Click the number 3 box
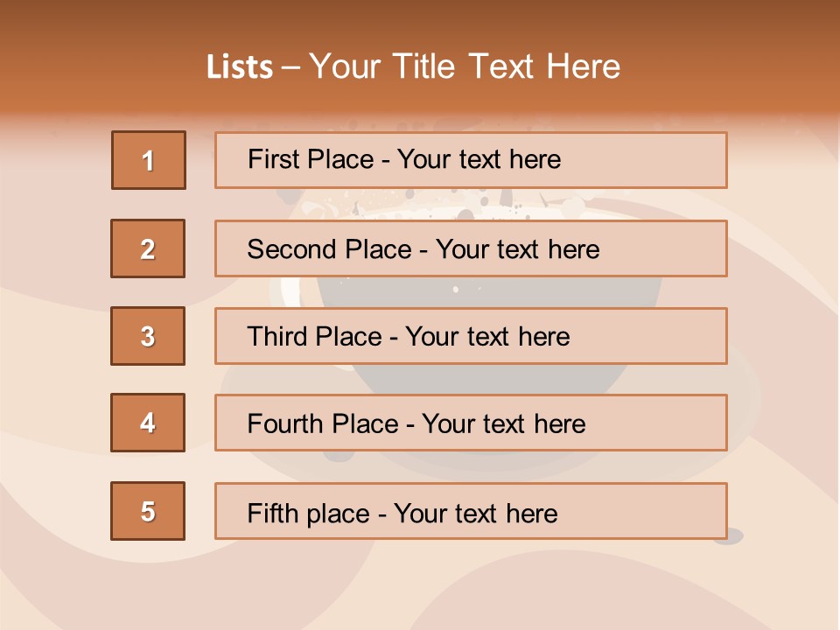 coord(148,336)
